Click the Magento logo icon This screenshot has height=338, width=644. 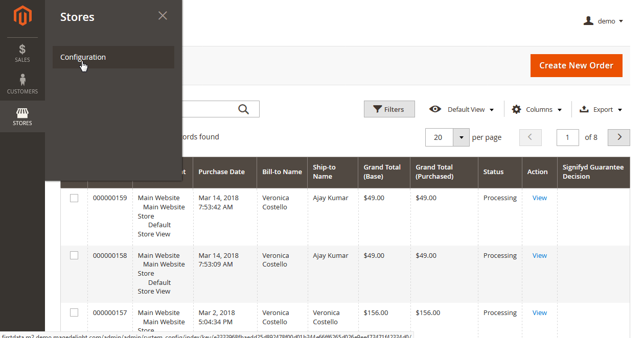click(22, 16)
